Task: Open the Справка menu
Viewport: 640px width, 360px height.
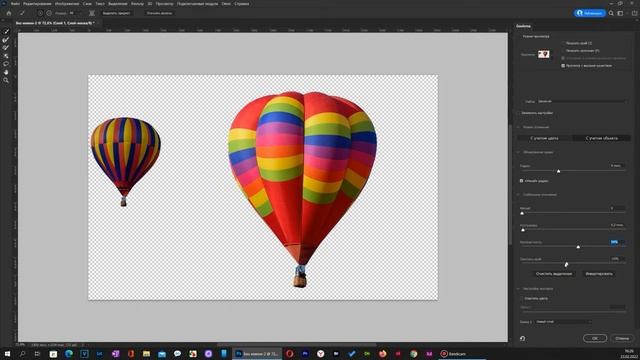Action: [242, 4]
